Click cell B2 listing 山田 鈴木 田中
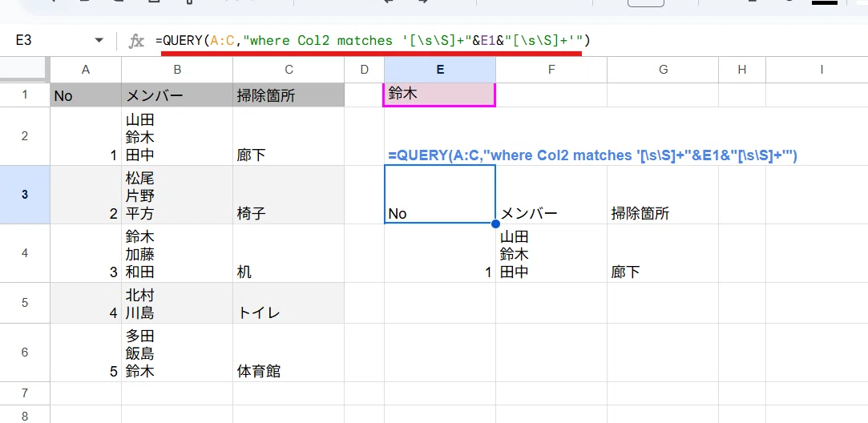 [177, 136]
